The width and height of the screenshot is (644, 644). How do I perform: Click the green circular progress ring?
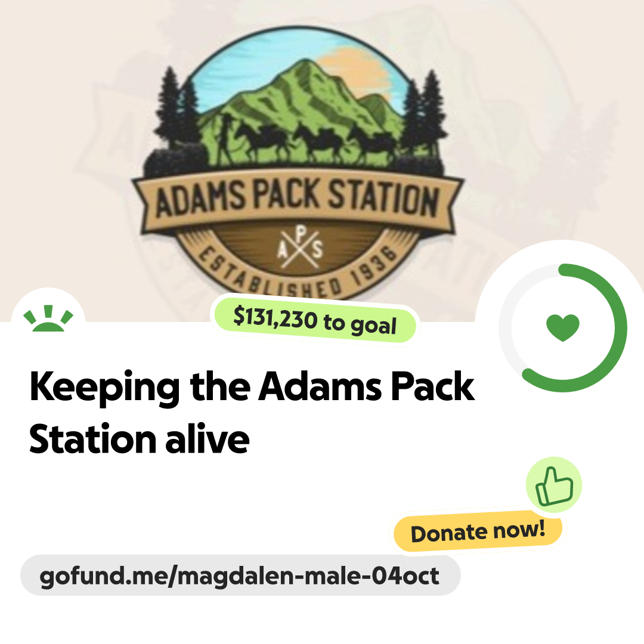(563, 328)
